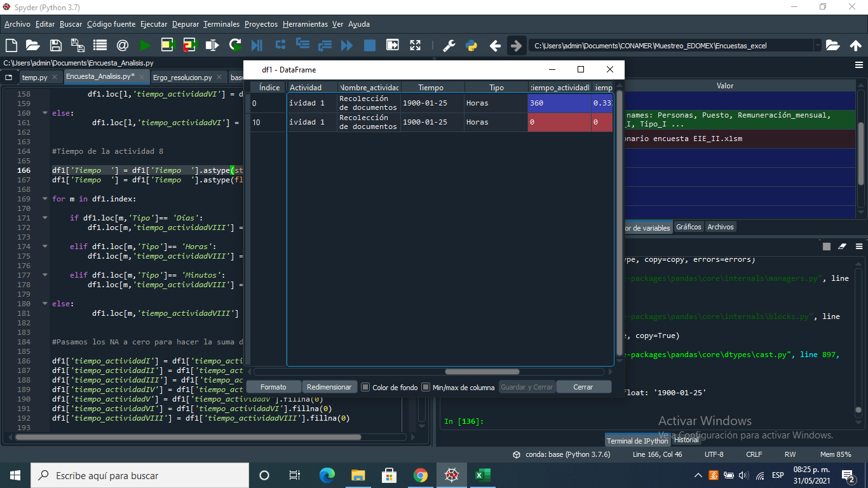
Task: Stop the current IPython command
Action: (x=826, y=247)
